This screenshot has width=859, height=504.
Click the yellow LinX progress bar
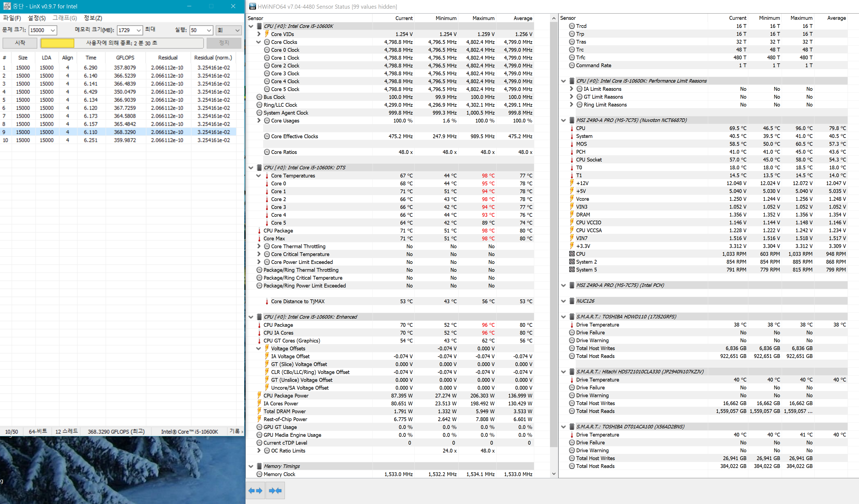point(57,43)
